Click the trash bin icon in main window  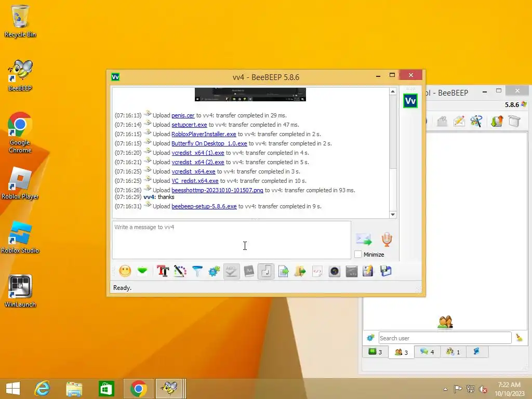click(514, 121)
